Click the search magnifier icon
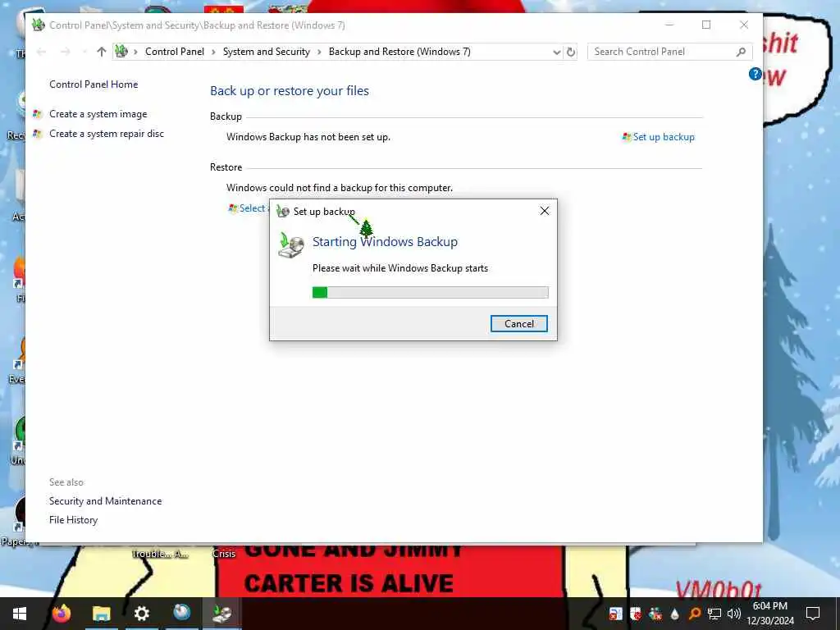 coord(741,52)
